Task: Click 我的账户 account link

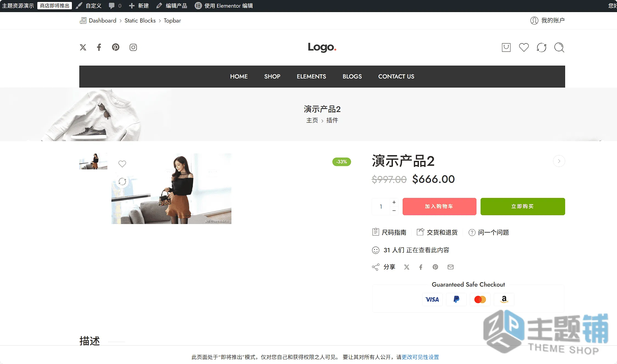Action: (x=553, y=20)
